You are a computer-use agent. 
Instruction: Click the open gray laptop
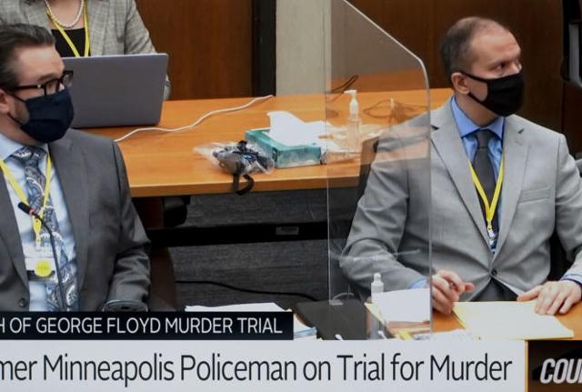[x=115, y=91]
